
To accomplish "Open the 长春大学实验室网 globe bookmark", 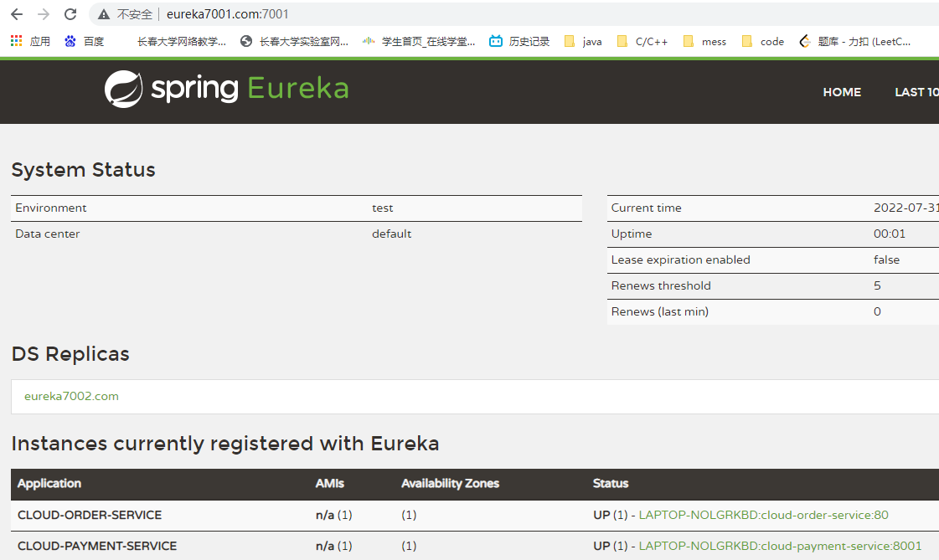I will pos(294,41).
